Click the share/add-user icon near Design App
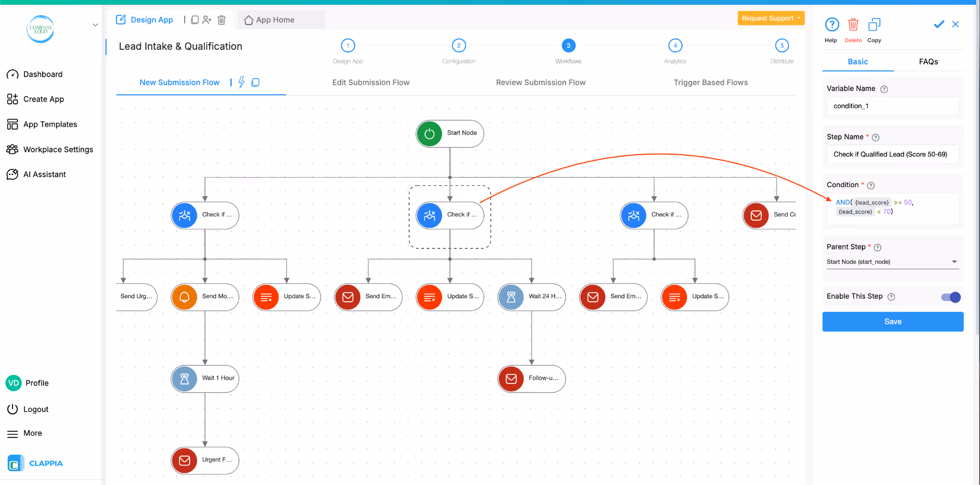980x485 pixels. click(x=207, y=20)
